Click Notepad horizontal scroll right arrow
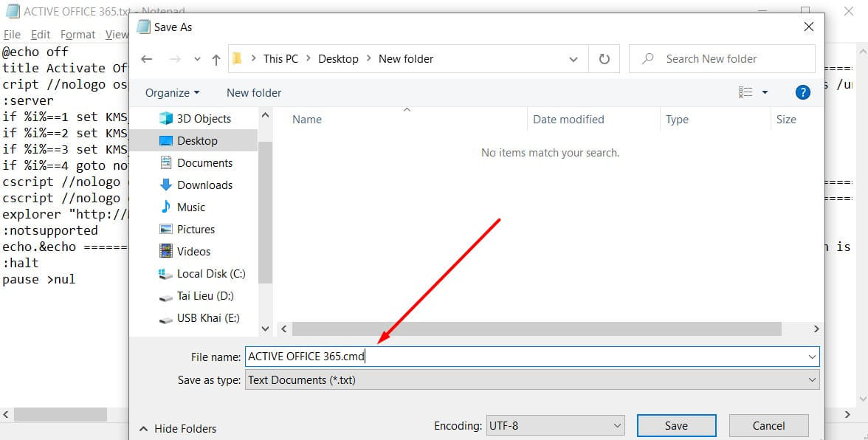Screen dimensions: 868x440 coord(847,415)
